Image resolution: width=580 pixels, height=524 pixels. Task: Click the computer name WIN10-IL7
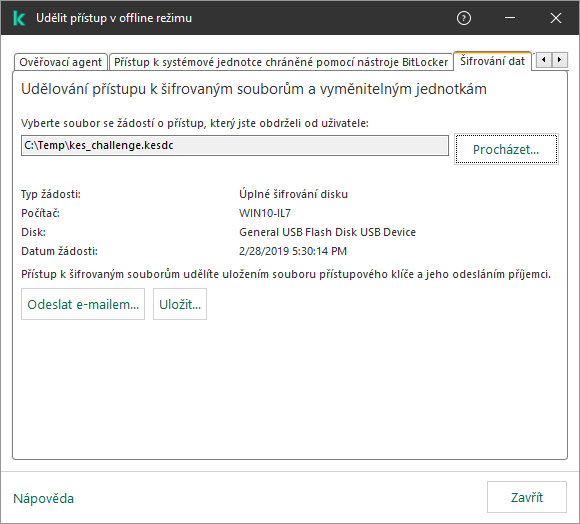265,213
